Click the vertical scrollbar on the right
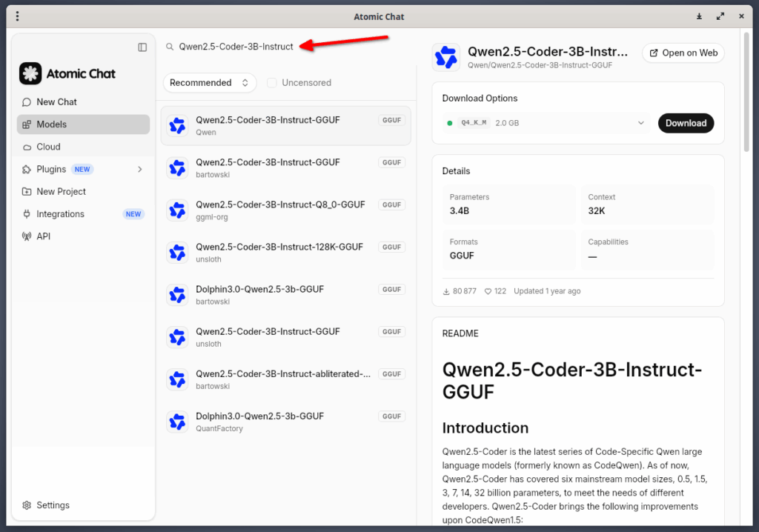759x532 pixels. [x=746, y=92]
